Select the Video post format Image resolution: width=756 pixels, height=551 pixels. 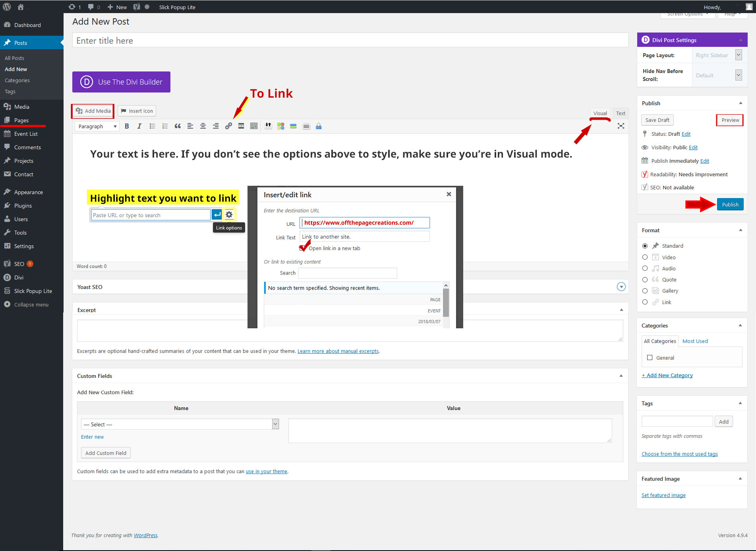pyautogui.click(x=645, y=257)
